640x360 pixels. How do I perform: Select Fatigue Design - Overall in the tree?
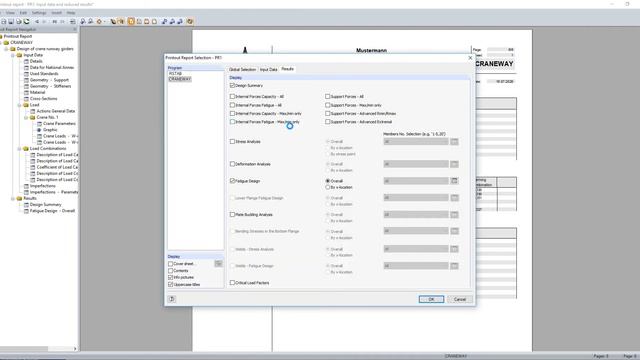coord(52,211)
